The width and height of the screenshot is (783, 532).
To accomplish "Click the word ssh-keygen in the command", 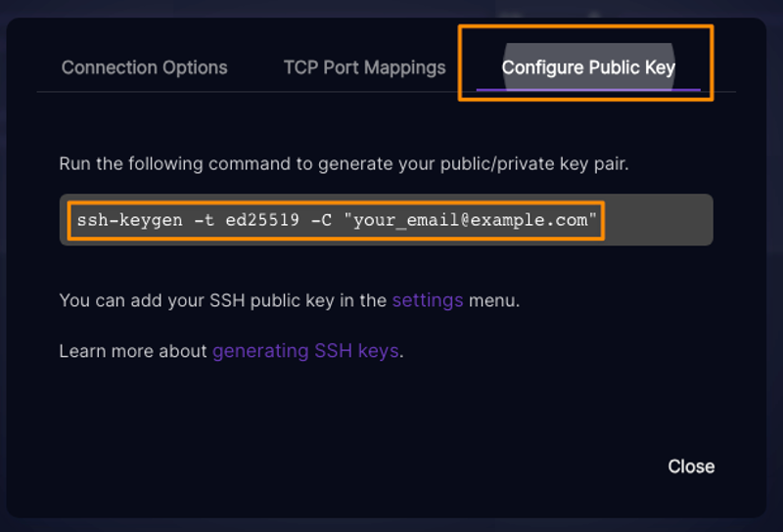I will (130, 220).
